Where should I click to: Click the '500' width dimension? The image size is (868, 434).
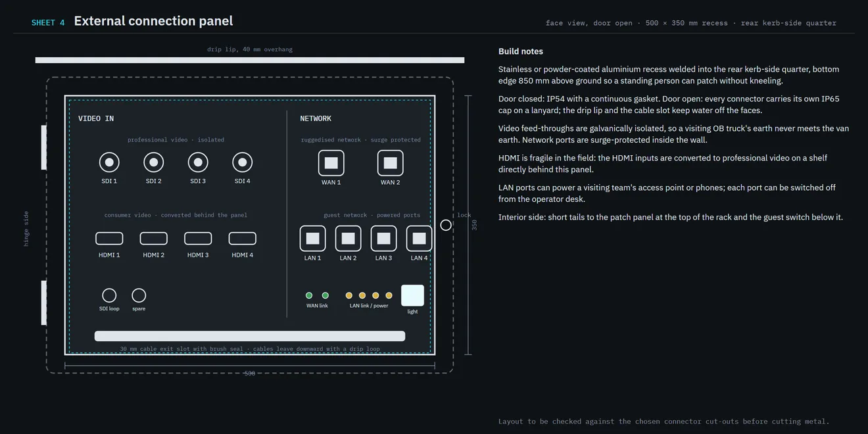tap(250, 374)
